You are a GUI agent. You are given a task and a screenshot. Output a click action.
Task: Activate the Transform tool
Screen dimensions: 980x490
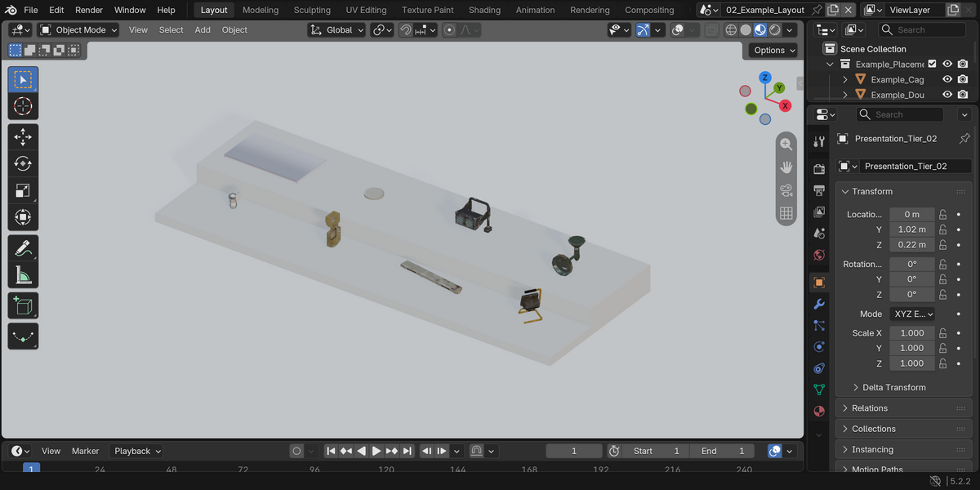23,218
